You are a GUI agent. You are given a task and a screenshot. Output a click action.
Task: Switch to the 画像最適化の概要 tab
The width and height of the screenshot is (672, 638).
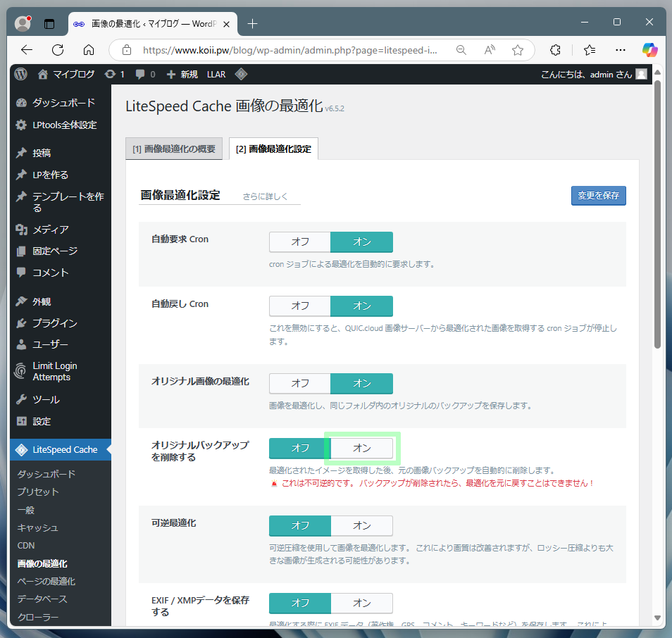pyautogui.click(x=174, y=149)
